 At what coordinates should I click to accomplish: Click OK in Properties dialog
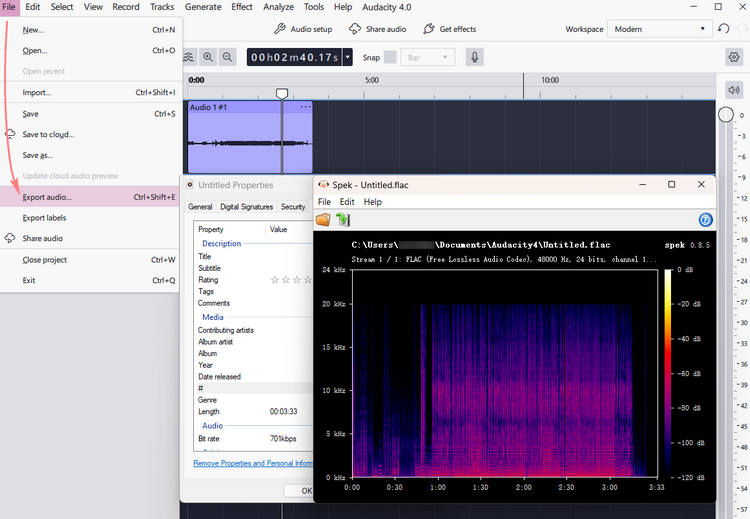tap(298, 491)
